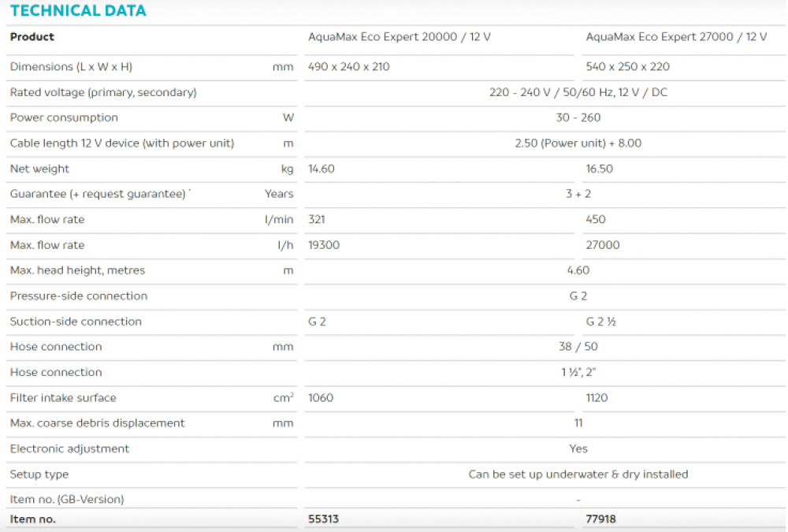The height and width of the screenshot is (532, 788).
Task: Select Electronic adjustment row label
Action: click(x=69, y=449)
